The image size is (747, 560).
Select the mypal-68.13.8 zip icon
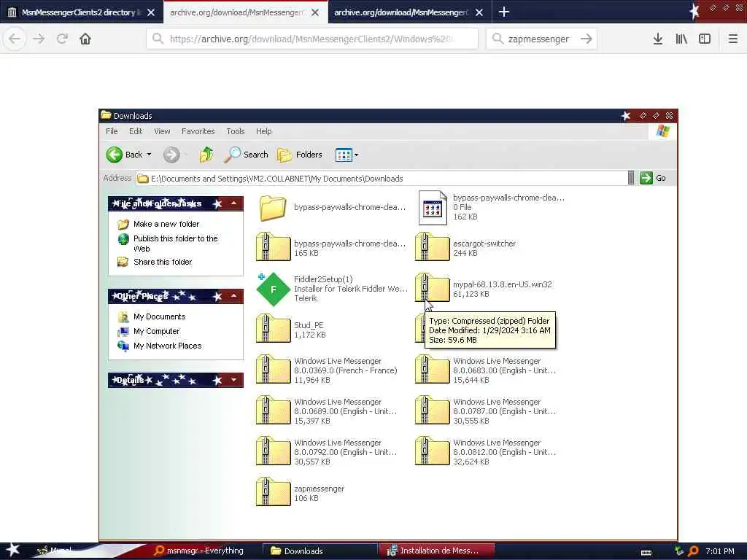pos(432,287)
